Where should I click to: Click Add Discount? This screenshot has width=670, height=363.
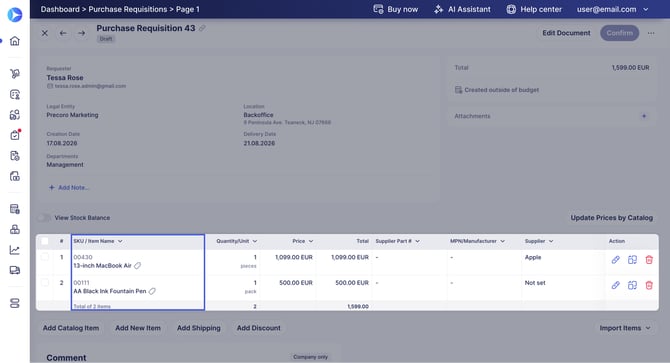(259, 328)
